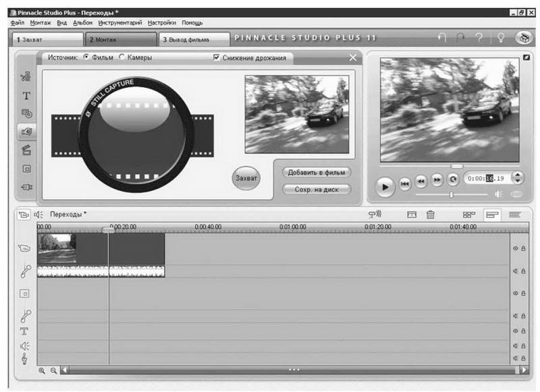Image resolution: width=540 pixels, height=392 pixels.
Task: Click the timeline zoom in magnifier
Action: click(42, 370)
